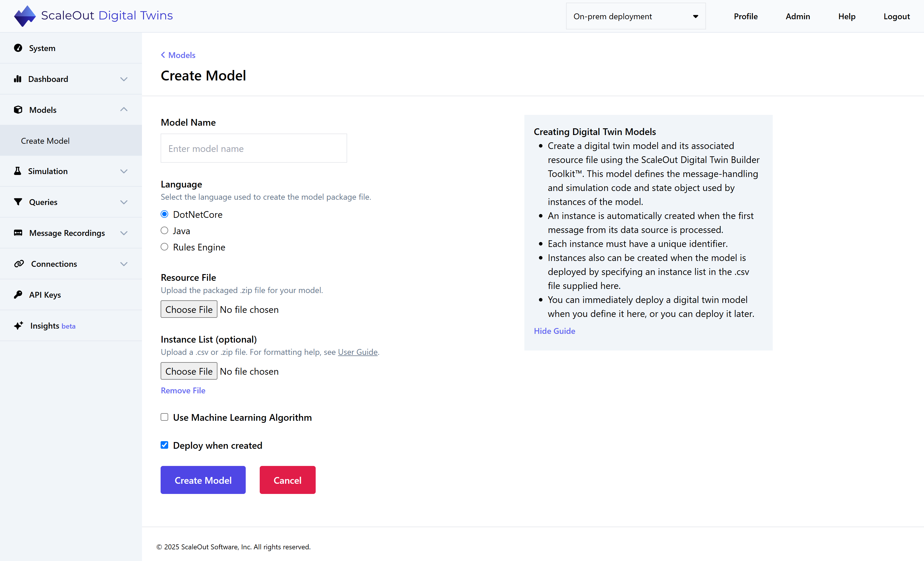Click the Message Recordings cassette icon
This screenshot has height=561, width=924.
click(18, 233)
